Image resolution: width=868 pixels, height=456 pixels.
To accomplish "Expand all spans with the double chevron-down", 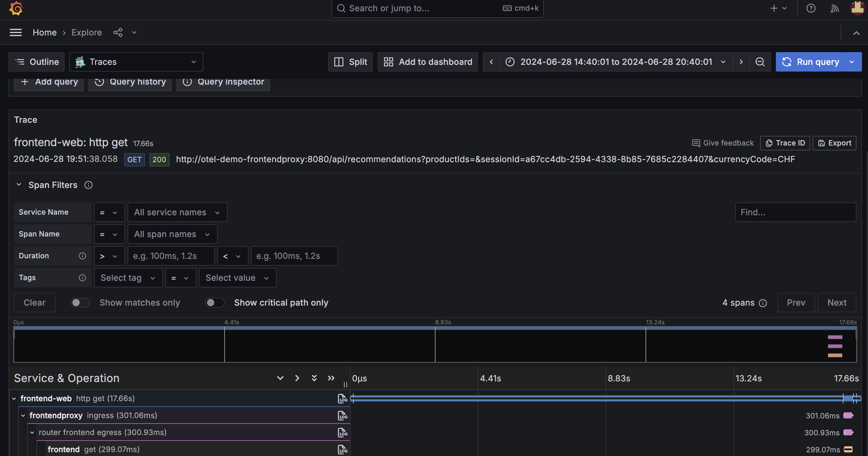I will point(314,378).
